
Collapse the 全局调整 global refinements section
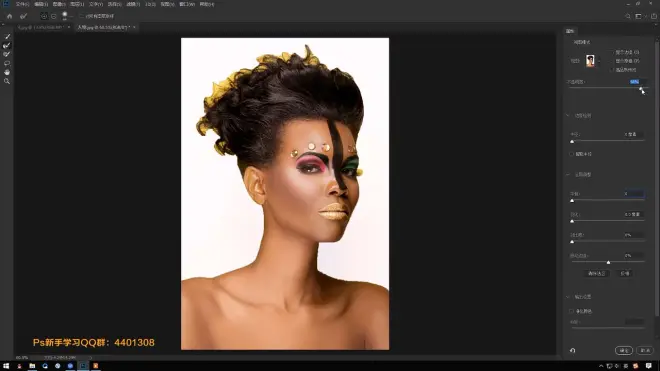[568, 174]
